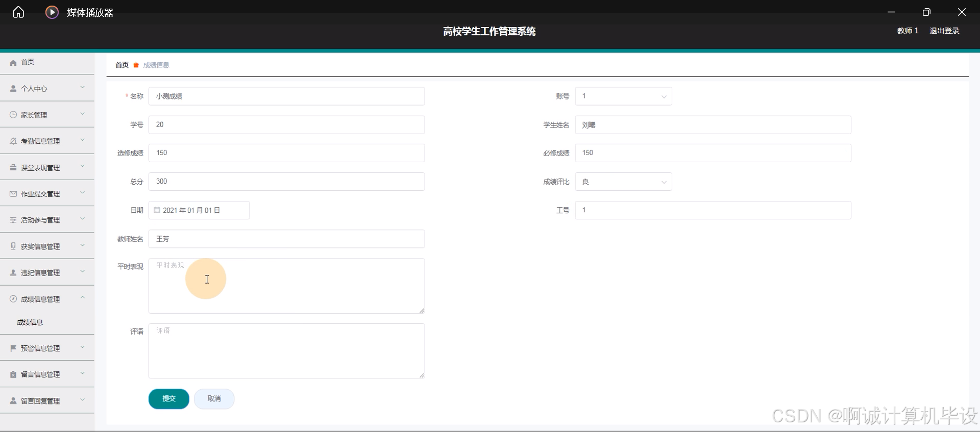Open the 账号 dropdown

pyautogui.click(x=623, y=96)
